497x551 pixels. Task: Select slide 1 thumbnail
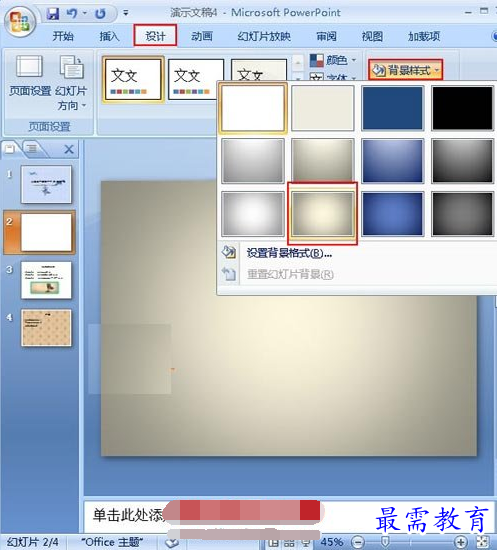46,184
